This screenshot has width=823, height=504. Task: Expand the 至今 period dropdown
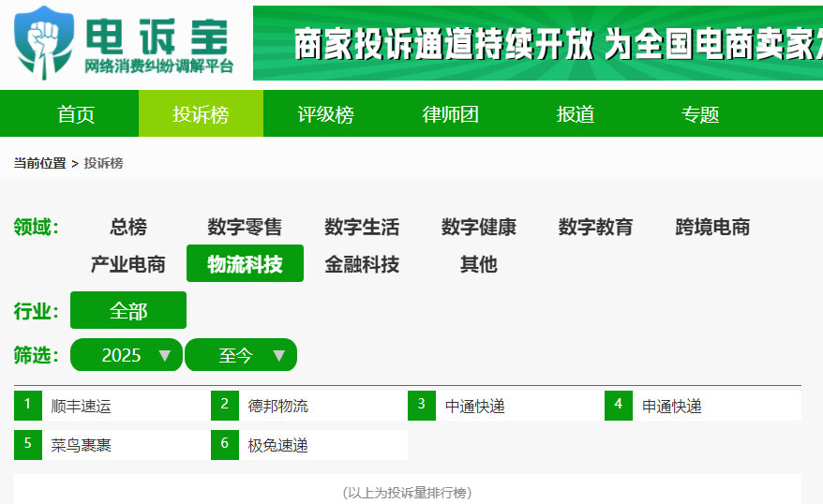pyautogui.click(x=241, y=355)
